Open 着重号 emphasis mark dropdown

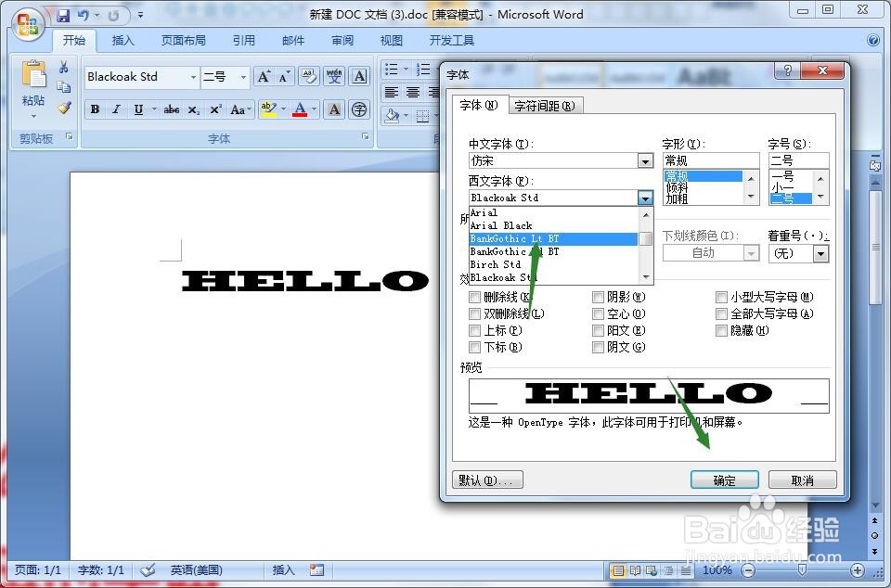point(820,253)
